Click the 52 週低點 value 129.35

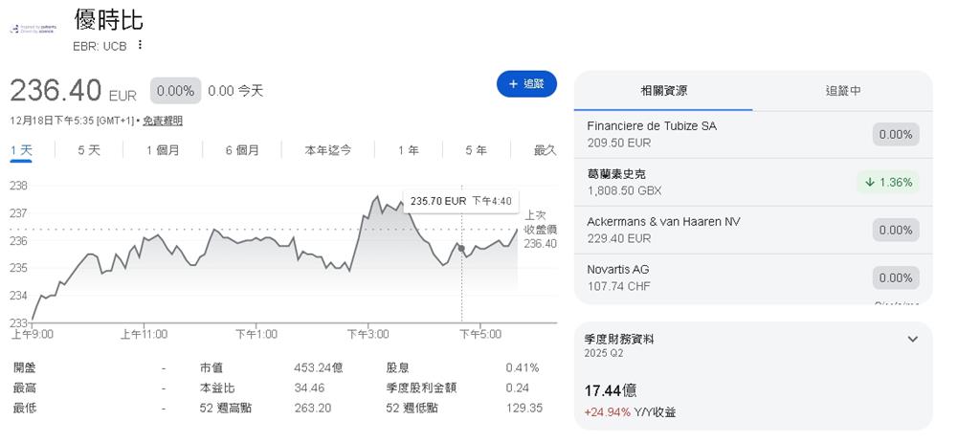(524, 408)
